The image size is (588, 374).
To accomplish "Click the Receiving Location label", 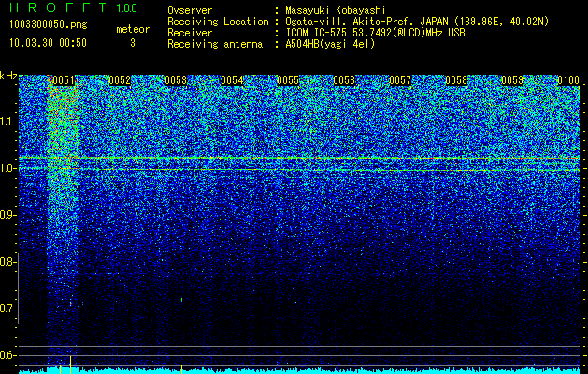I will pos(218,22).
